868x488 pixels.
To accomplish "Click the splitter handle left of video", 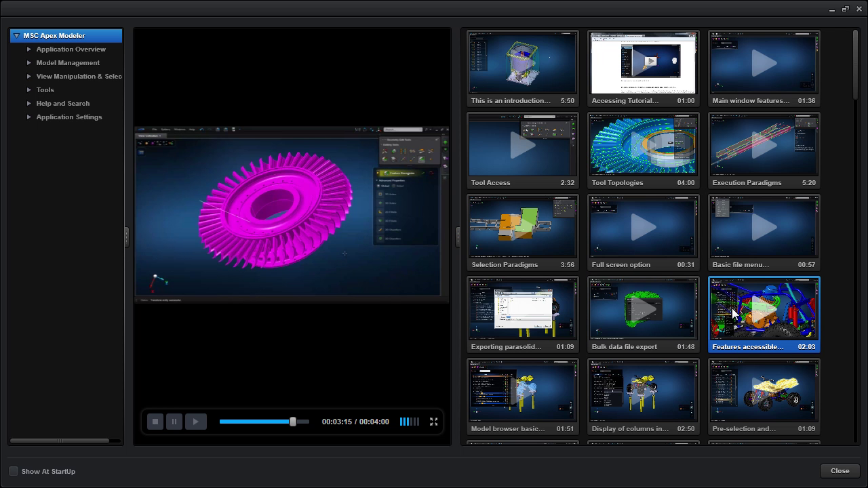I will tap(127, 237).
